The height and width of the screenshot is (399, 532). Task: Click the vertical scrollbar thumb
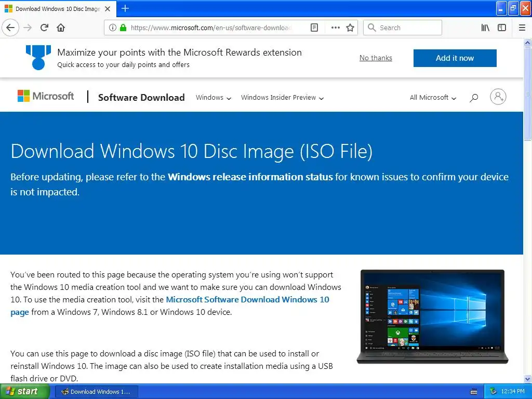[527, 94]
